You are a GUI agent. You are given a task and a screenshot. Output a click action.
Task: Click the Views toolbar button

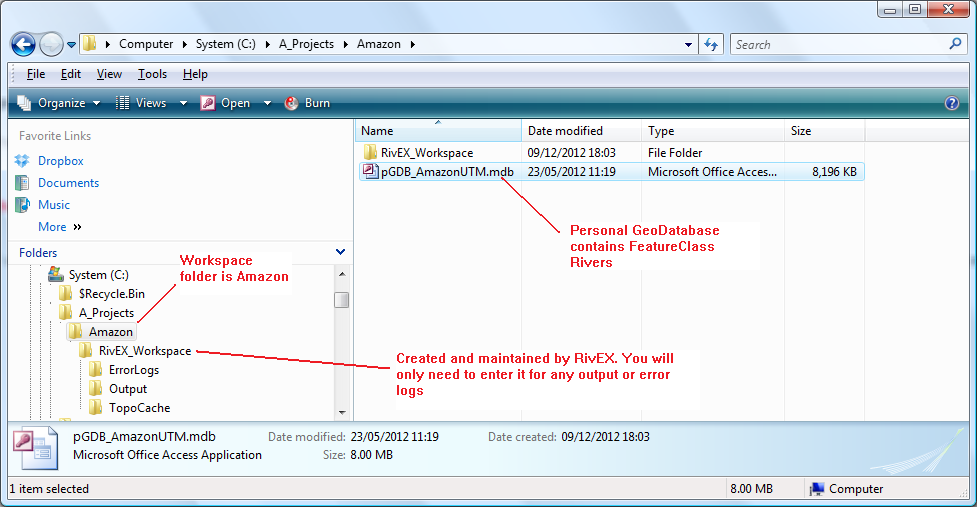[x=141, y=103]
